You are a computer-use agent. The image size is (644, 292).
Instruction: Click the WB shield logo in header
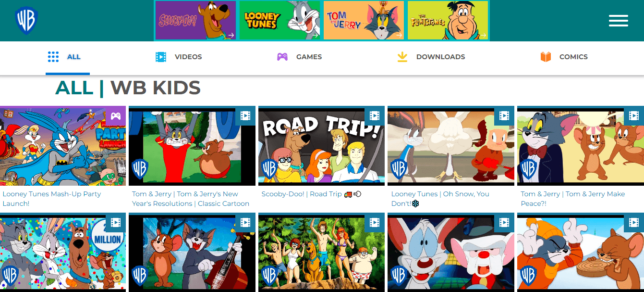(x=26, y=21)
